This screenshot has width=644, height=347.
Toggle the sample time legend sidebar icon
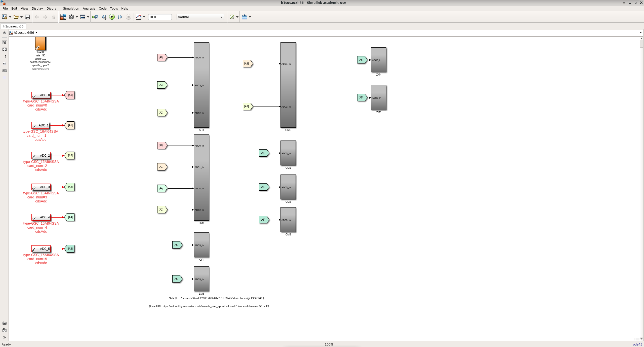(x=5, y=56)
